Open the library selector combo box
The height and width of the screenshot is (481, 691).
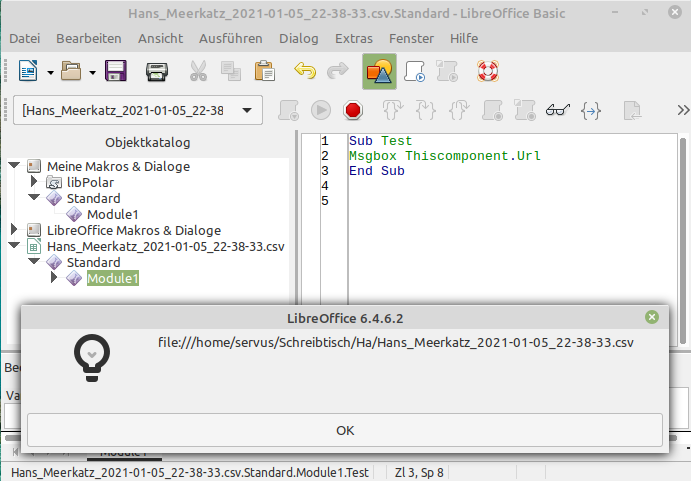click(x=138, y=110)
